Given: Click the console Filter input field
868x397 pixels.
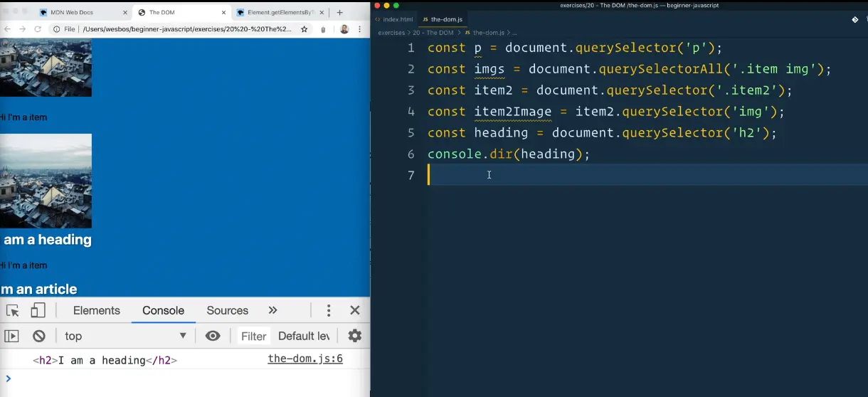Looking at the screenshot, I should (x=253, y=336).
